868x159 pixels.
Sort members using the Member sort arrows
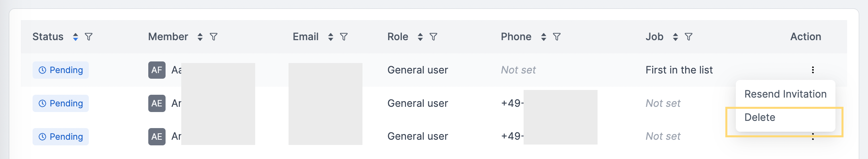200,37
